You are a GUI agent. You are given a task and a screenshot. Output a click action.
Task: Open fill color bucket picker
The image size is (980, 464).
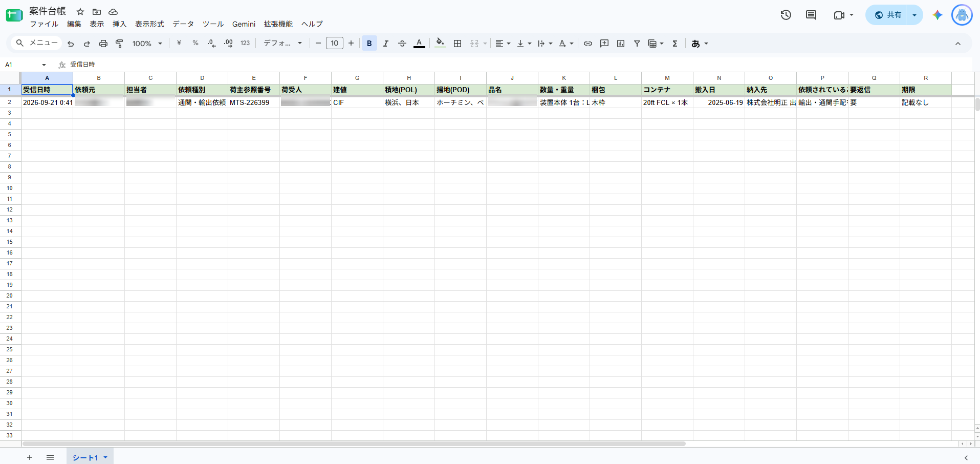tap(440, 44)
